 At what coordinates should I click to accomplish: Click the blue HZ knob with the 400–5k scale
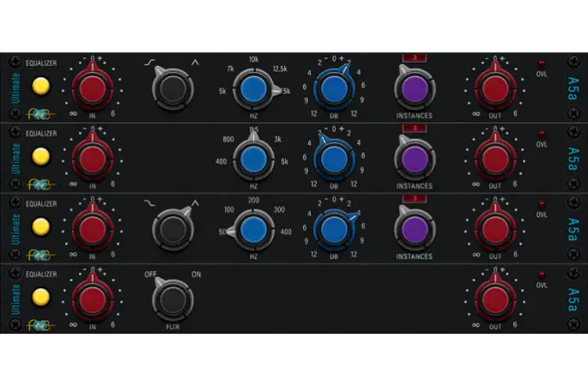(x=252, y=159)
